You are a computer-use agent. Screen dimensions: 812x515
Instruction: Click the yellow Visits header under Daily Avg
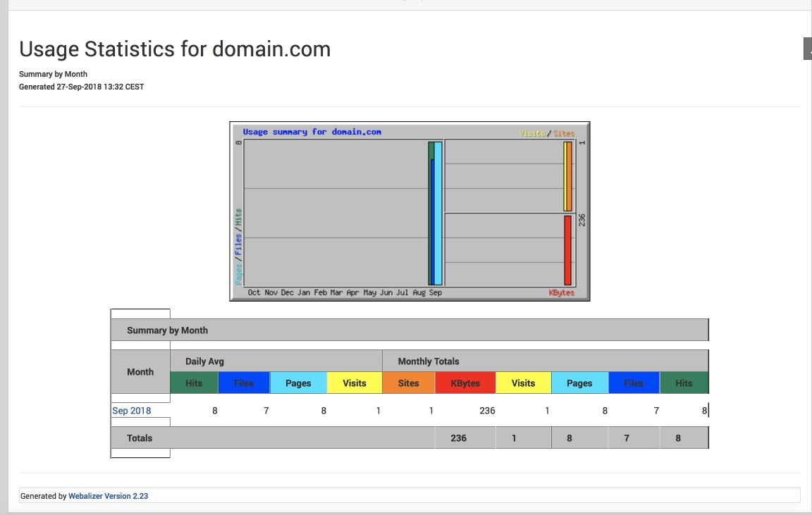354,383
